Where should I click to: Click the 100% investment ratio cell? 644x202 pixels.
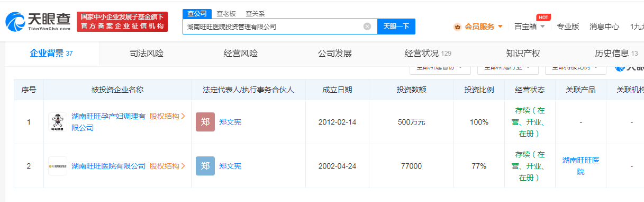[x=479, y=122]
